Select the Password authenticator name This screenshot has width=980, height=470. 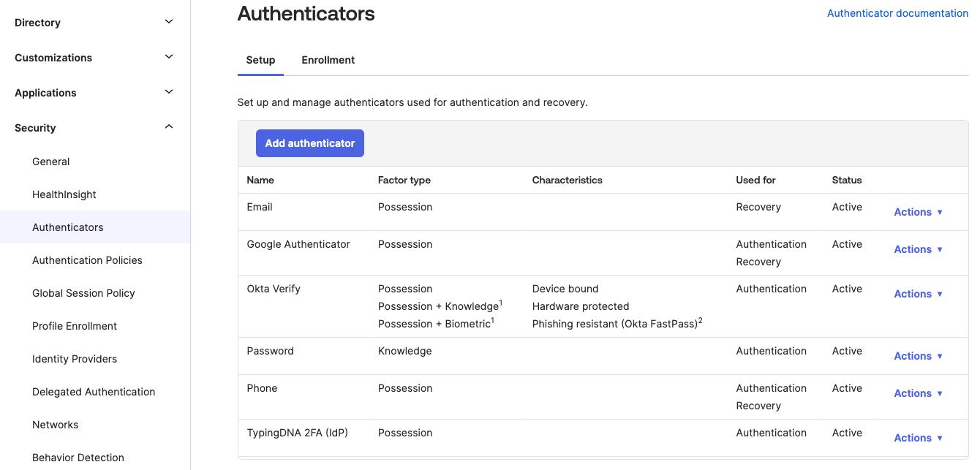[270, 351]
